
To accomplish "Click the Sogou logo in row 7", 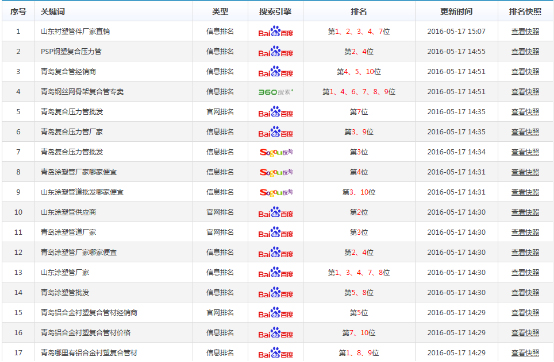I will 276,152.
